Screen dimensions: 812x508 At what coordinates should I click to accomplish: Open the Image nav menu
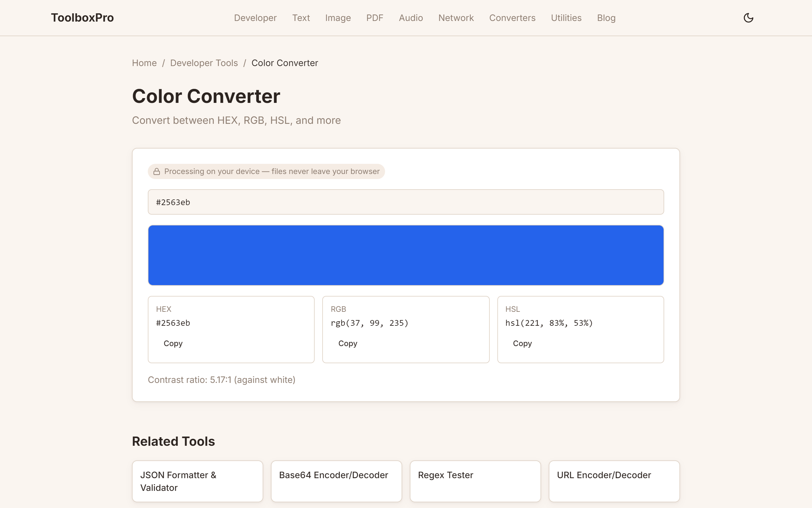(338, 18)
